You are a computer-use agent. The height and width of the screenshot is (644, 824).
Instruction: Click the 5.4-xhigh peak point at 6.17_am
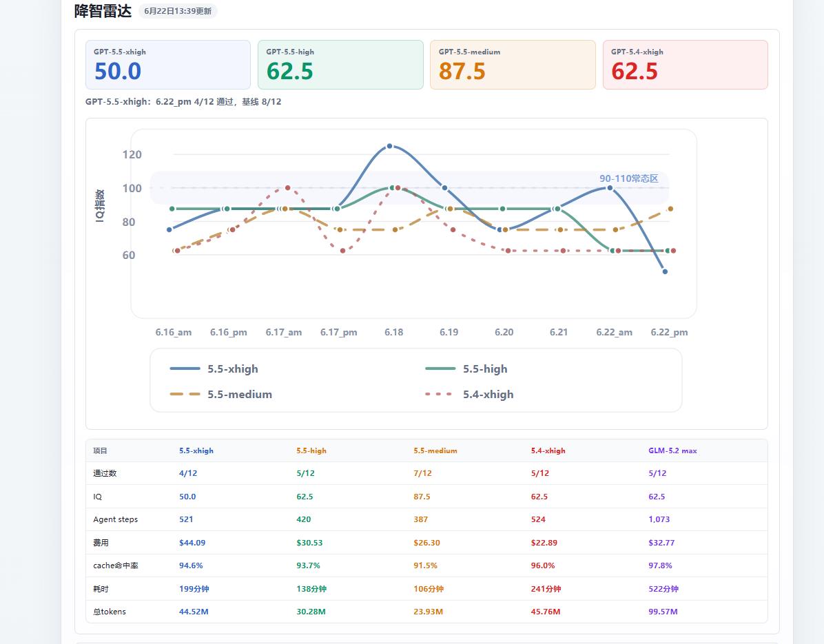click(287, 187)
